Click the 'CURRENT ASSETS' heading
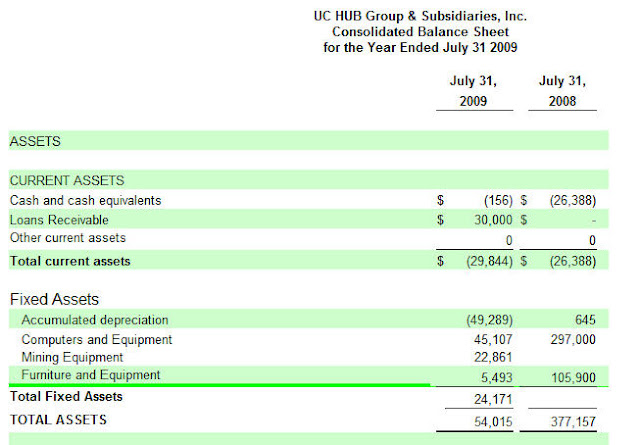 coord(67,180)
